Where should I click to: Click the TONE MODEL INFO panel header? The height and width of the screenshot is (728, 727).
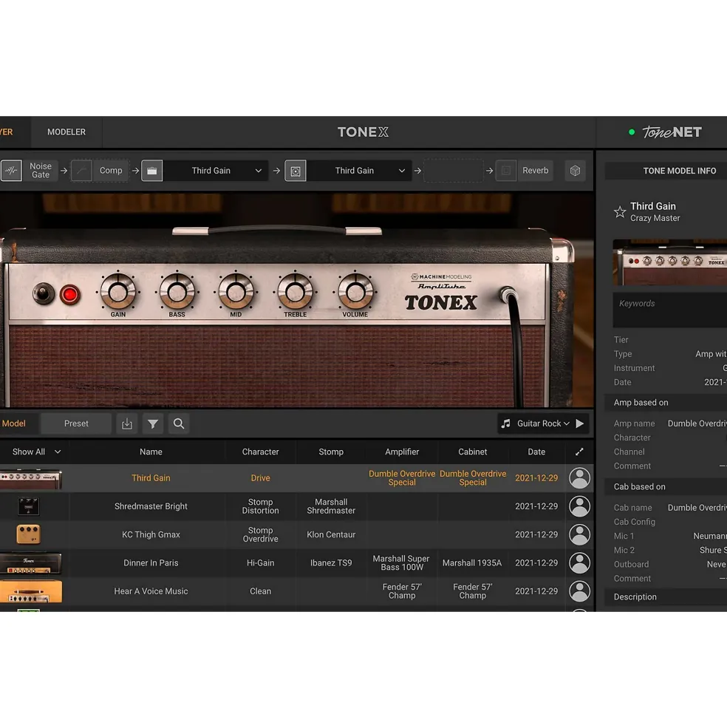click(680, 171)
